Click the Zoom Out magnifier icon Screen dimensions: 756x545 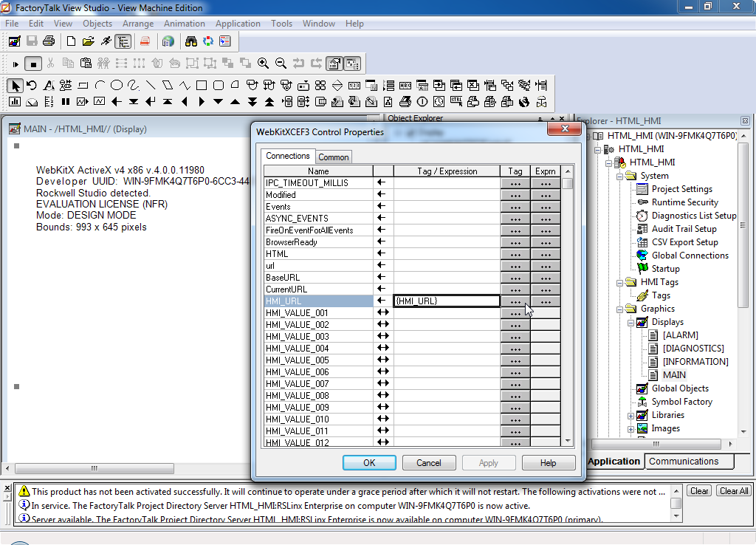pyautogui.click(x=281, y=64)
